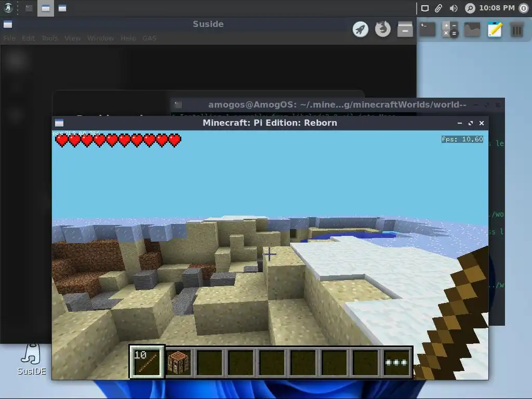Click the 10:08 PM clock
532x399 pixels.
tap(497, 8)
